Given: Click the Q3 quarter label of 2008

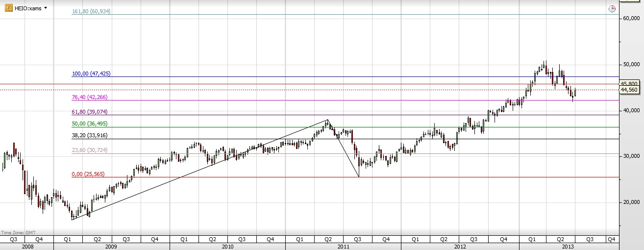Looking at the screenshot, I should (13, 239).
